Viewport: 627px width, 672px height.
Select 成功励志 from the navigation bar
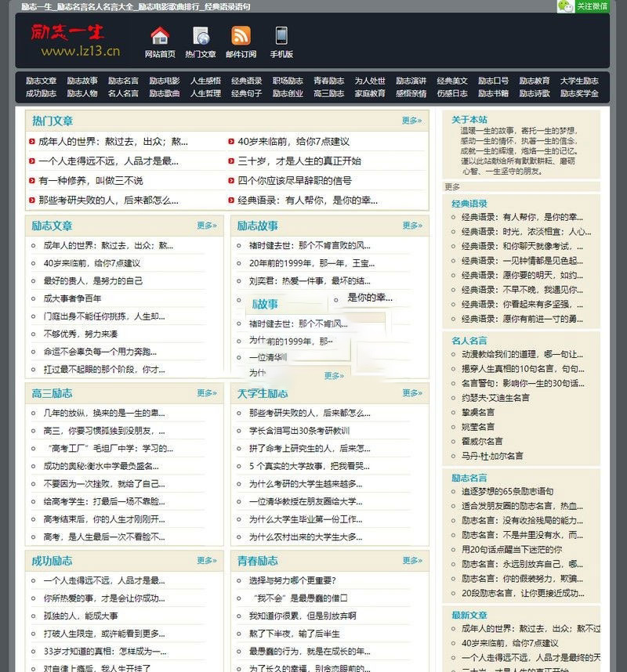[42, 94]
